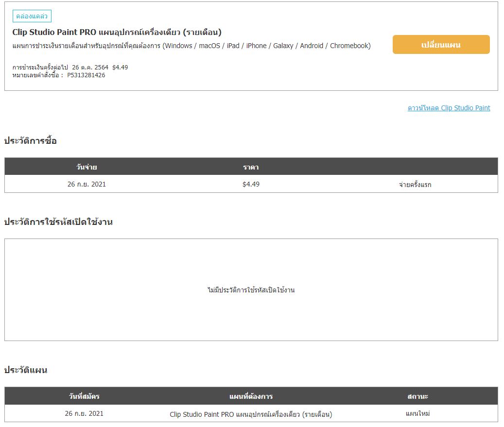The height and width of the screenshot is (427, 504).
Task: Select the plan title Clip Studio Paint PRO heading
Action: tap(117, 32)
